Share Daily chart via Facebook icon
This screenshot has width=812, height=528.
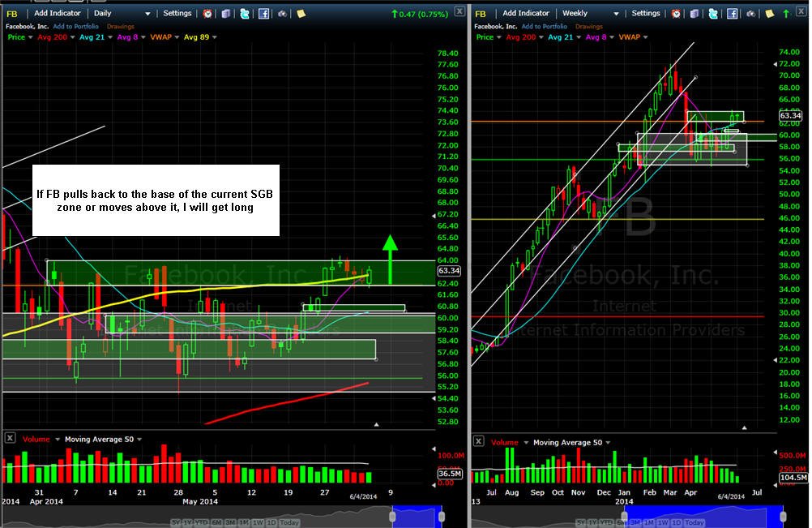click(x=263, y=14)
